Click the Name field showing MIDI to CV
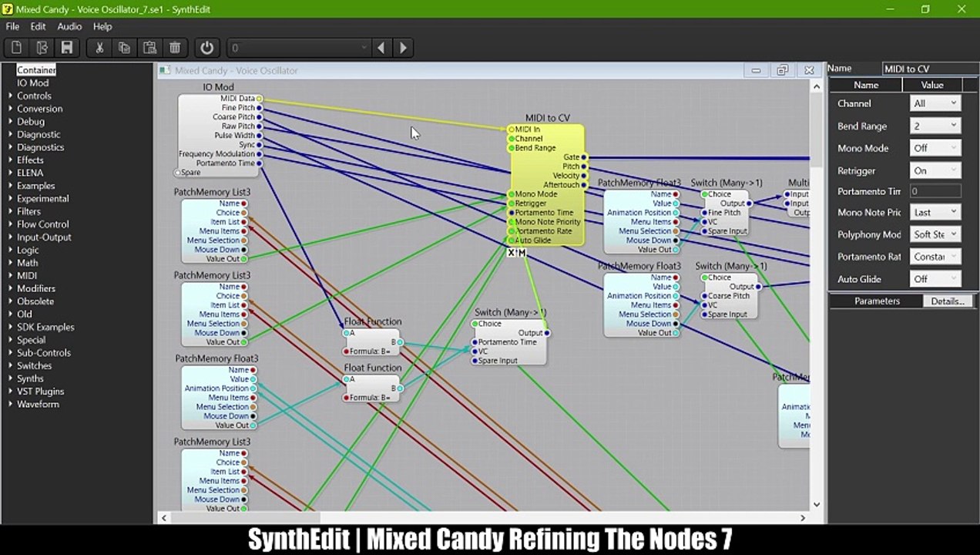 [929, 69]
